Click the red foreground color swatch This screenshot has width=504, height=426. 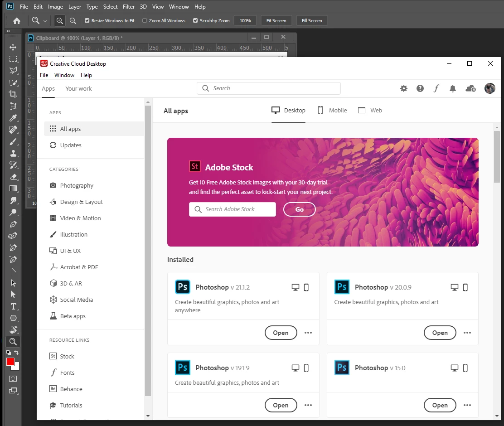pos(10,361)
